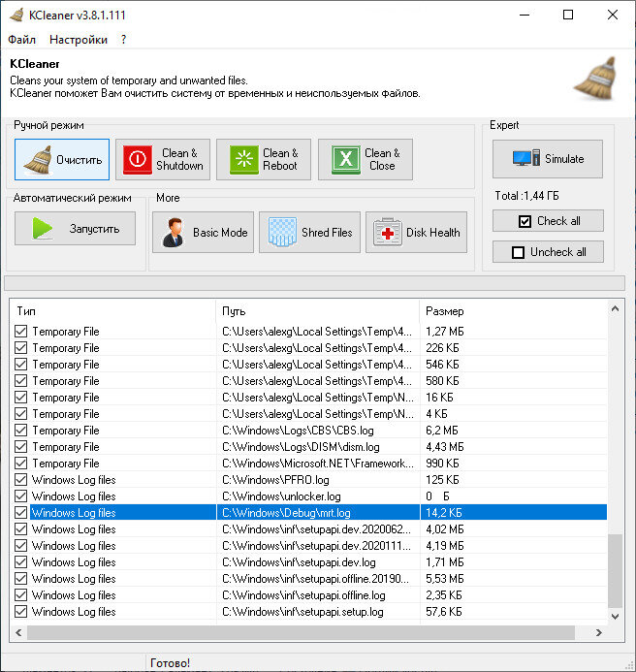Image resolution: width=636 pixels, height=672 pixels.
Task: Click the list scroll up arrow
Action: tap(615, 308)
